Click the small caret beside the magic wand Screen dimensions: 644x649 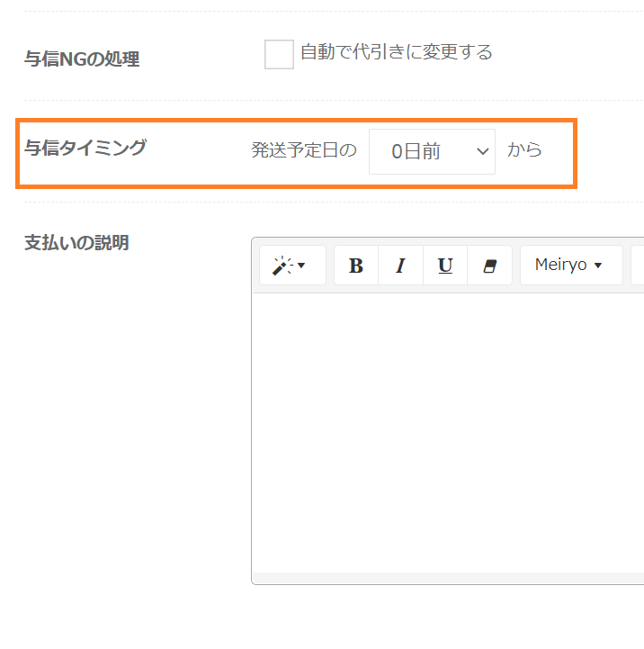(x=301, y=266)
